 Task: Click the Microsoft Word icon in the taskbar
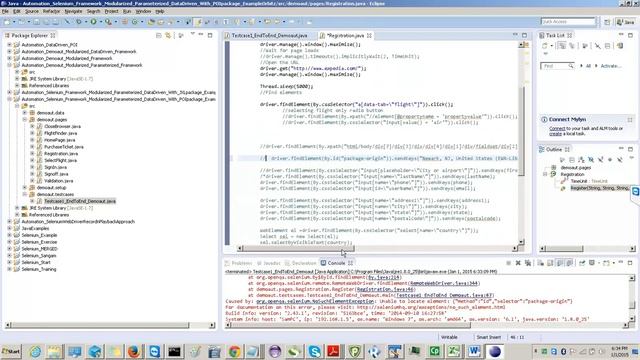click(x=474, y=351)
